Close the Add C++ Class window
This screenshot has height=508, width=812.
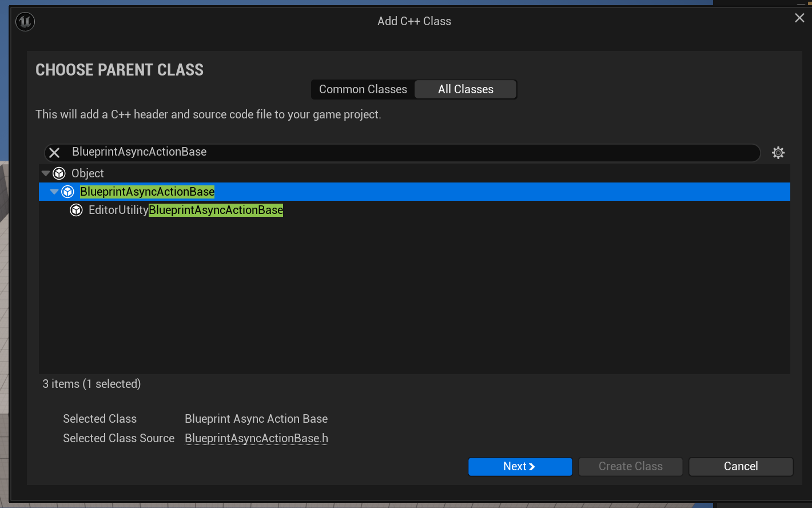[x=799, y=18]
